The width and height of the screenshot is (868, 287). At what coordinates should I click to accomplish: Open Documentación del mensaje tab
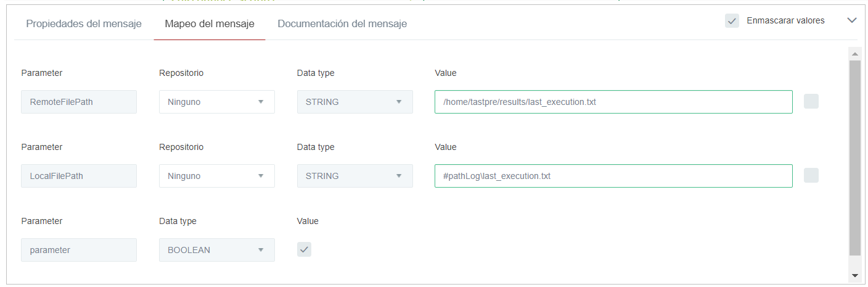342,24
